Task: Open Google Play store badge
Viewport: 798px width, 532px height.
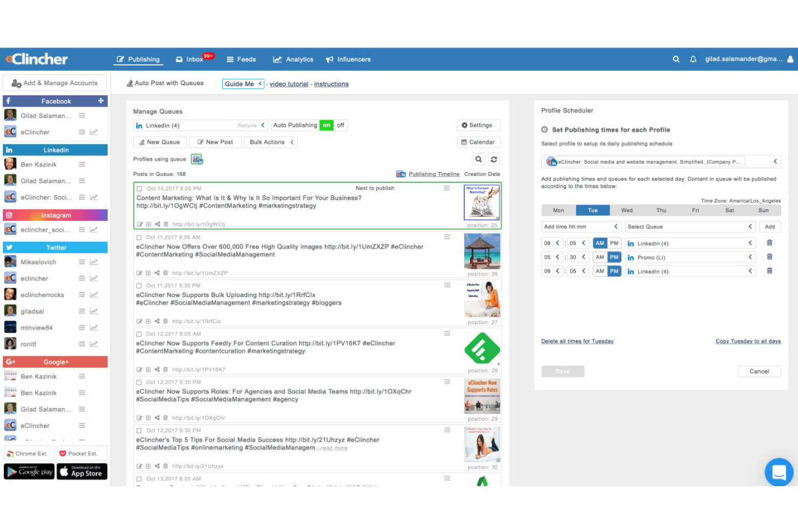Action: 29,472
